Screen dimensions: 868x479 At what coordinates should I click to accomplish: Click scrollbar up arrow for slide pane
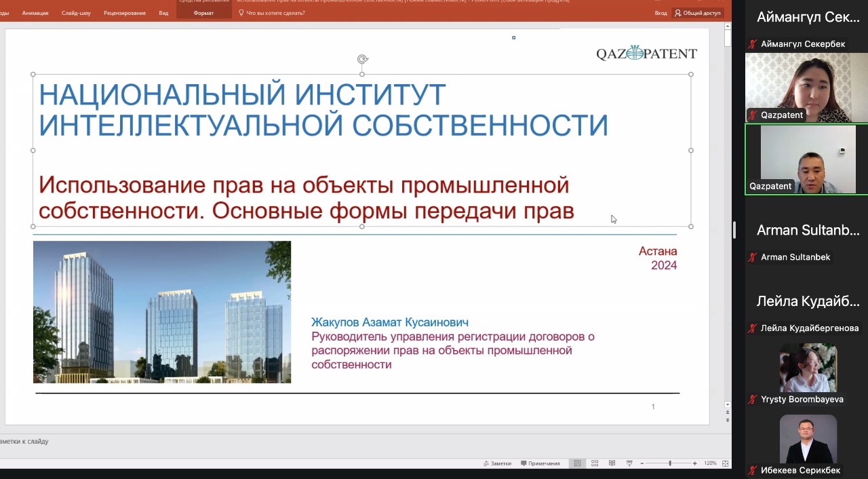tap(728, 27)
